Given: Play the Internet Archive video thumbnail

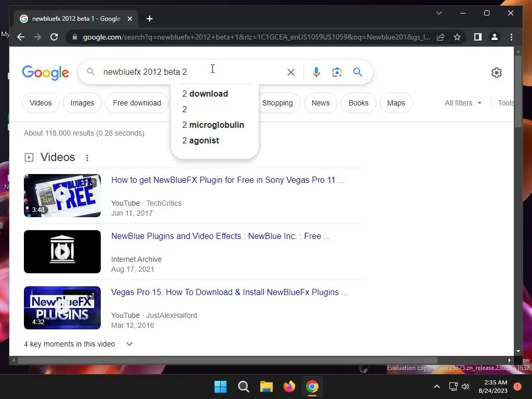Looking at the screenshot, I should pos(62,252).
